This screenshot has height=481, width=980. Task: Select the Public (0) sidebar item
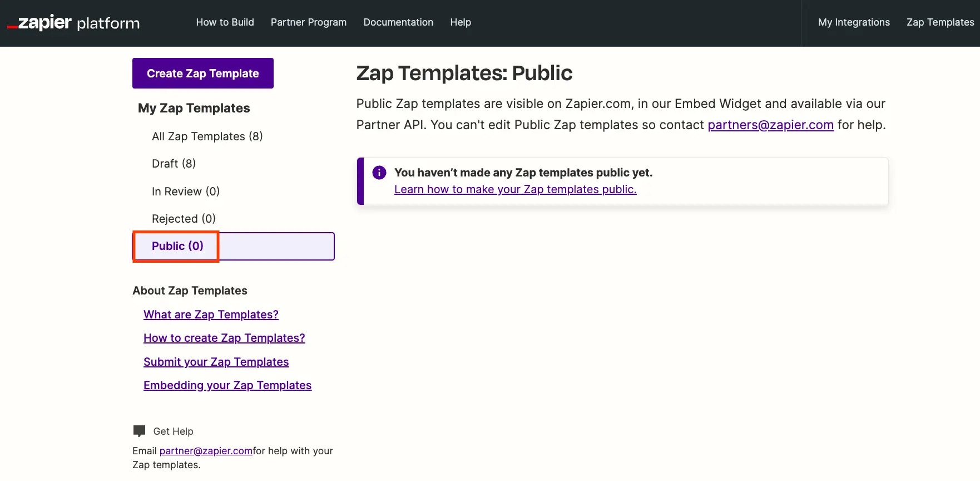234,246
